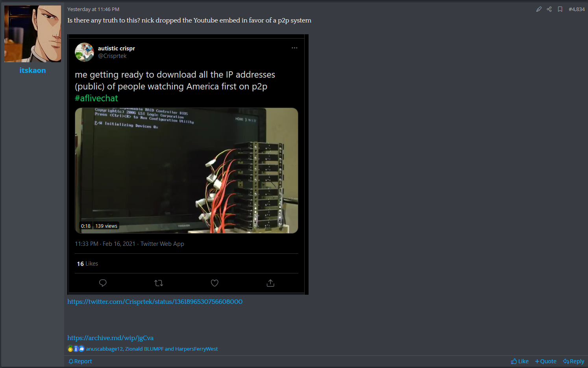Click the edit pencil icon on post

tap(539, 9)
